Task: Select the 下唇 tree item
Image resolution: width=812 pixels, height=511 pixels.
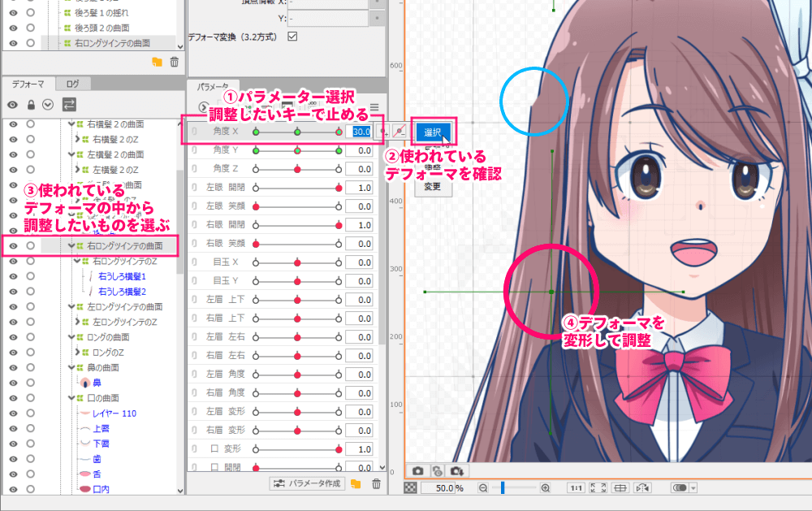Action: tap(101, 444)
